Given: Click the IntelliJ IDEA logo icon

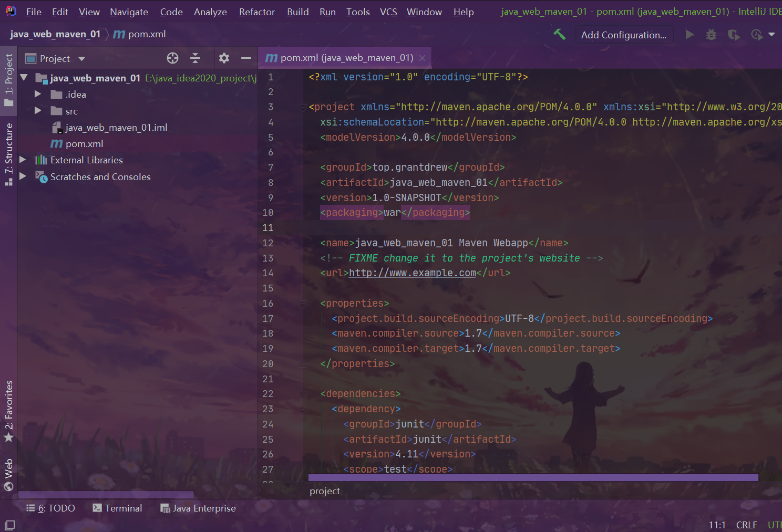Looking at the screenshot, I should (x=11, y=11).
